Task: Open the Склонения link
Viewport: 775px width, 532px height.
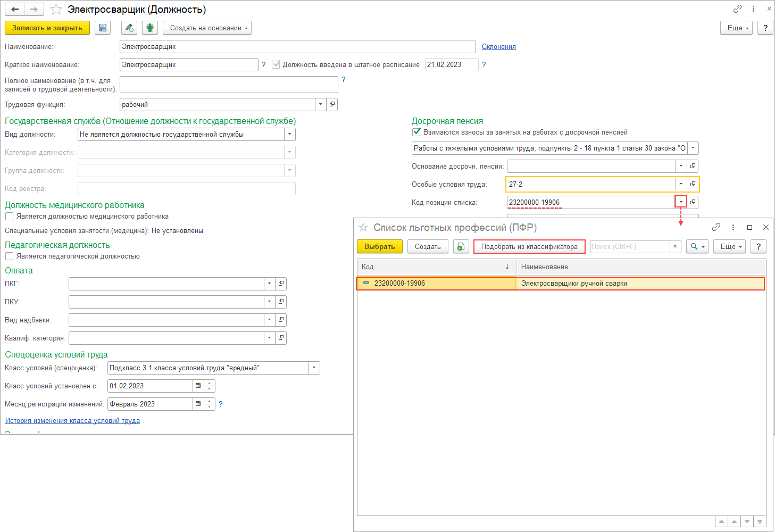Action: [499, 47]
